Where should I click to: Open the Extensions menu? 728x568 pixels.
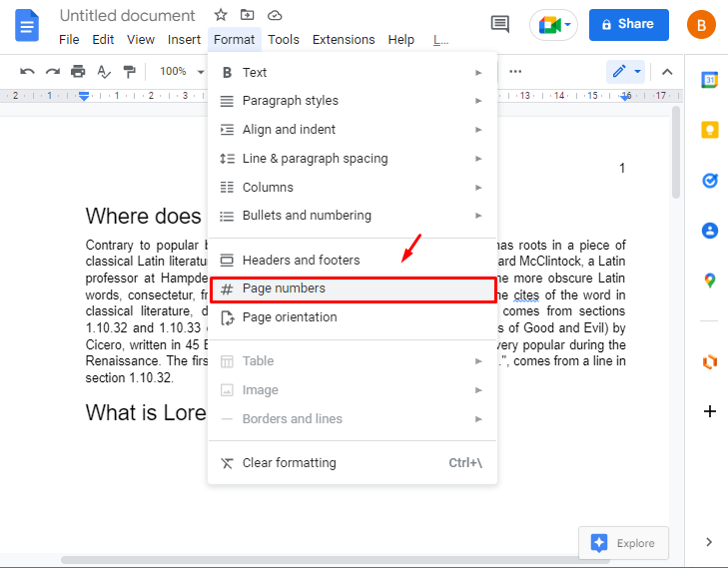point(344,40)
